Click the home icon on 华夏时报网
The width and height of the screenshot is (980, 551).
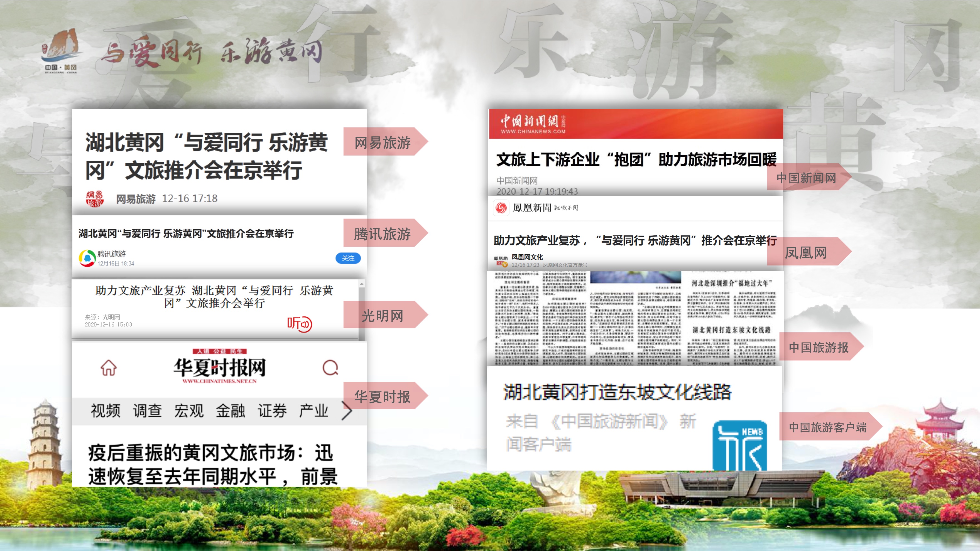[x=108, y=368]
